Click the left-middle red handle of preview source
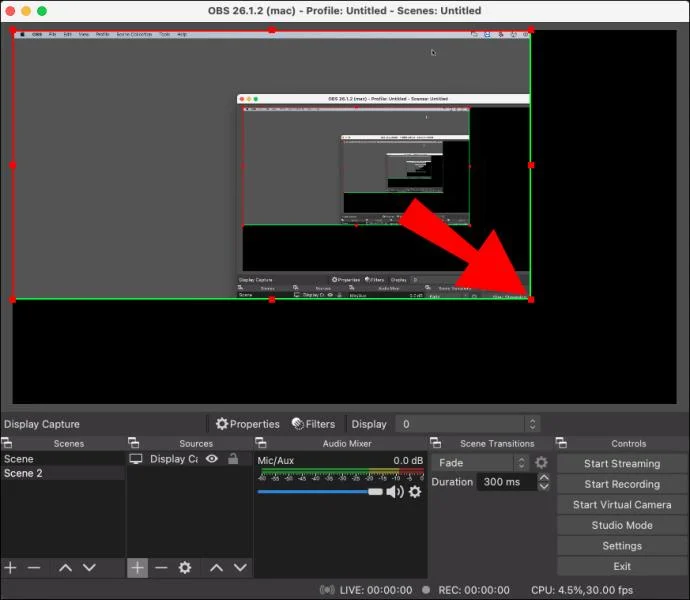The height and width of the screenshot is (600, 690). point(13,165)
